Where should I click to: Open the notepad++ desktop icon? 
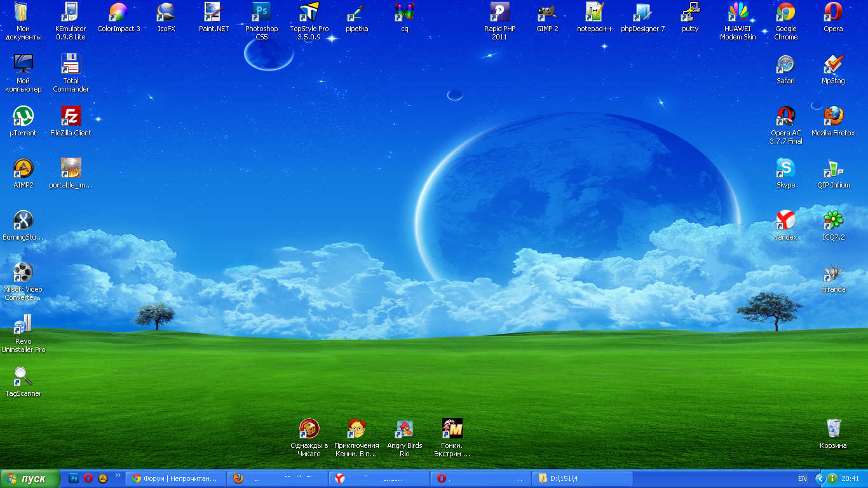pyautogui.click(x=595, y=13)
